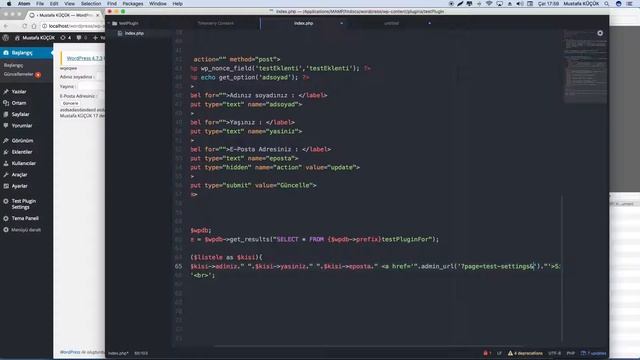The image size is (640, 360).
Task: Open the Edit menu
Action: point(54,4)
